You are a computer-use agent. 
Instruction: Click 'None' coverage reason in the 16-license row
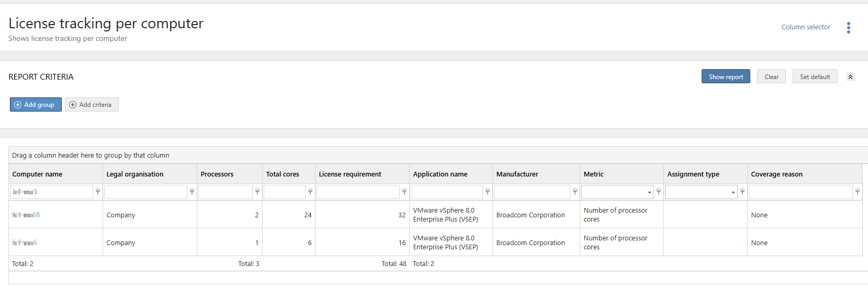pos(759,243)
